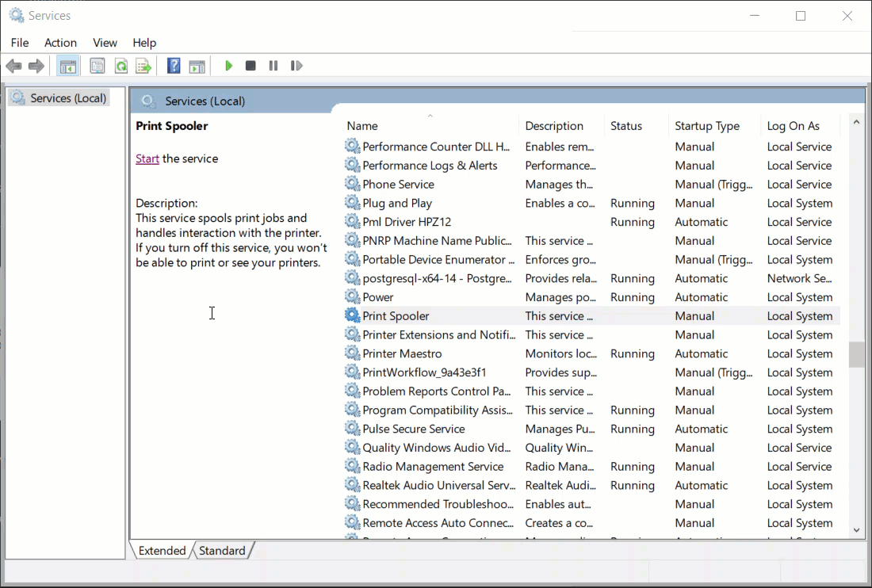Restart the service with the toolbar restart button
The width and height of the screenshot is (872, 588).
(x=296, y=66)
